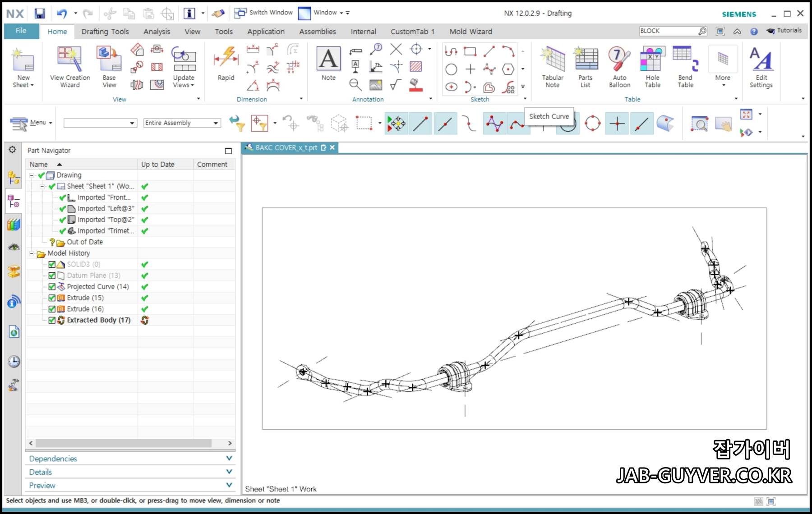
Task: Click the Update Views icon
Action: click(184, 60)
